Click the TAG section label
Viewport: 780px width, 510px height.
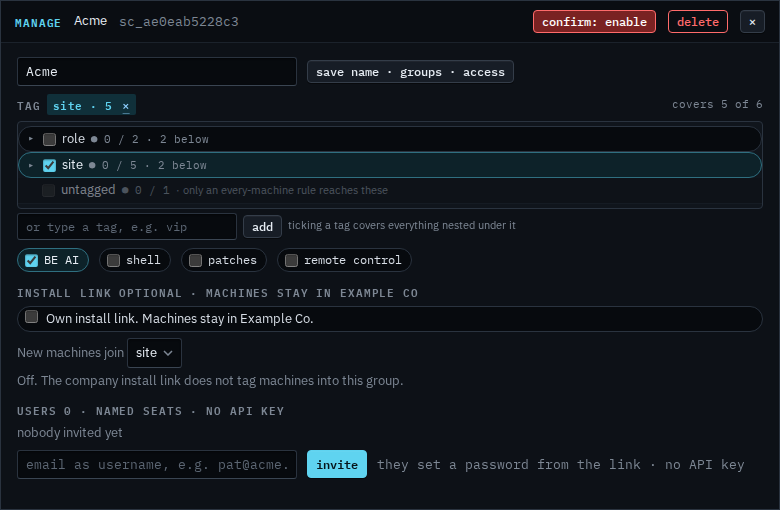28,106
